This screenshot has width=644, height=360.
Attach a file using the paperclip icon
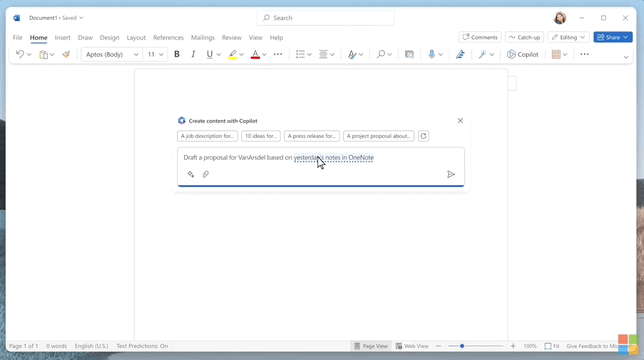click(206, 174)
